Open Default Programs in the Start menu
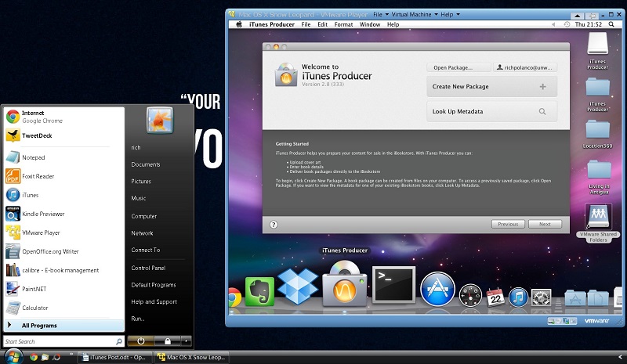Screen dimensions: 627x364 coord(154,285)
